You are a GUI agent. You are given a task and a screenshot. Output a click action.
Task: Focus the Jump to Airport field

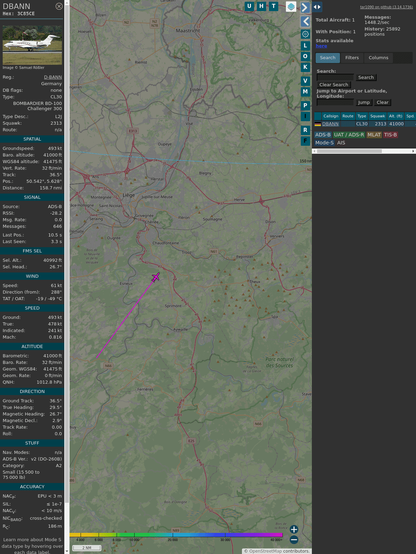[335, 102]
